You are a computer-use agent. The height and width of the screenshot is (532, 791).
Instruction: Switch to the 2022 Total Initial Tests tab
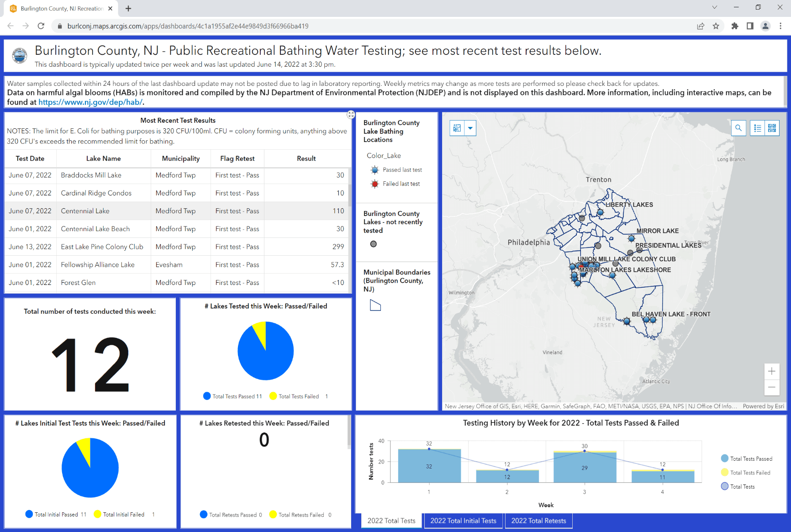tap(463, 521)
